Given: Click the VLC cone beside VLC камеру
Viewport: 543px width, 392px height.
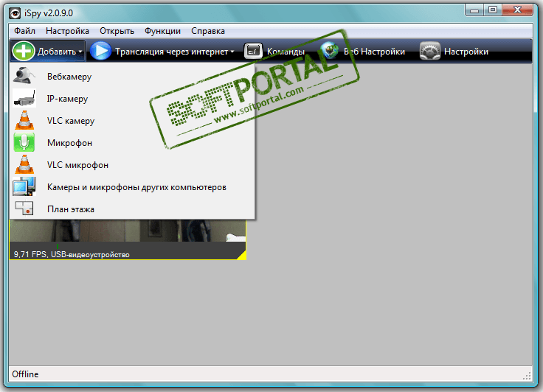Looking at the screenshot, I should coord(24,120).
